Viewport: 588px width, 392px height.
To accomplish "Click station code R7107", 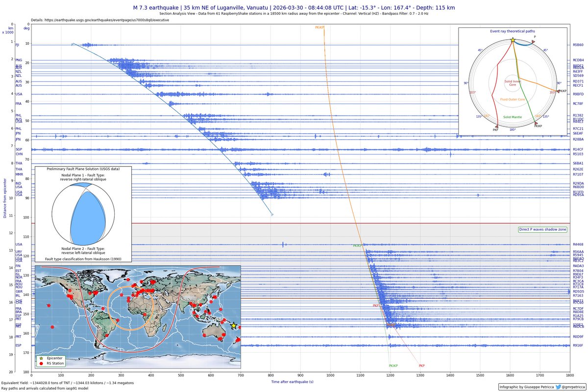I will pos(578,174).
